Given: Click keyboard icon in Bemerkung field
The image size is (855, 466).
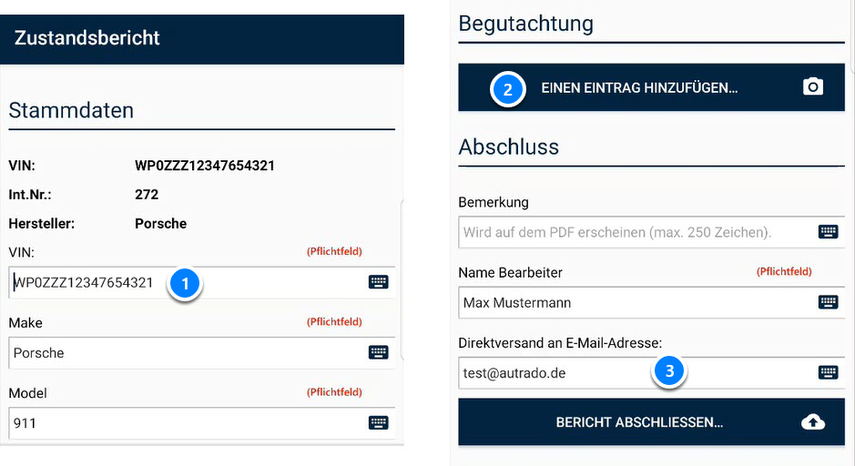Looking at the screenshot, I should pos(828,232).
